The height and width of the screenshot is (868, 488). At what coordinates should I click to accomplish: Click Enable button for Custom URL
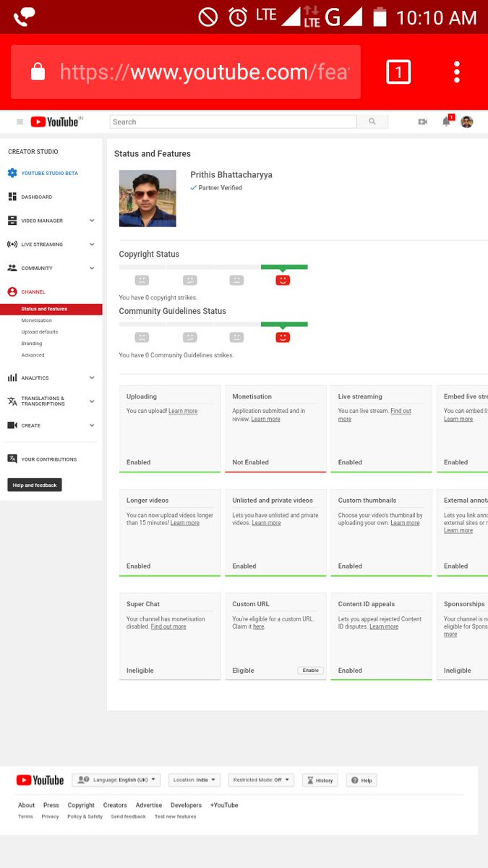311,671
